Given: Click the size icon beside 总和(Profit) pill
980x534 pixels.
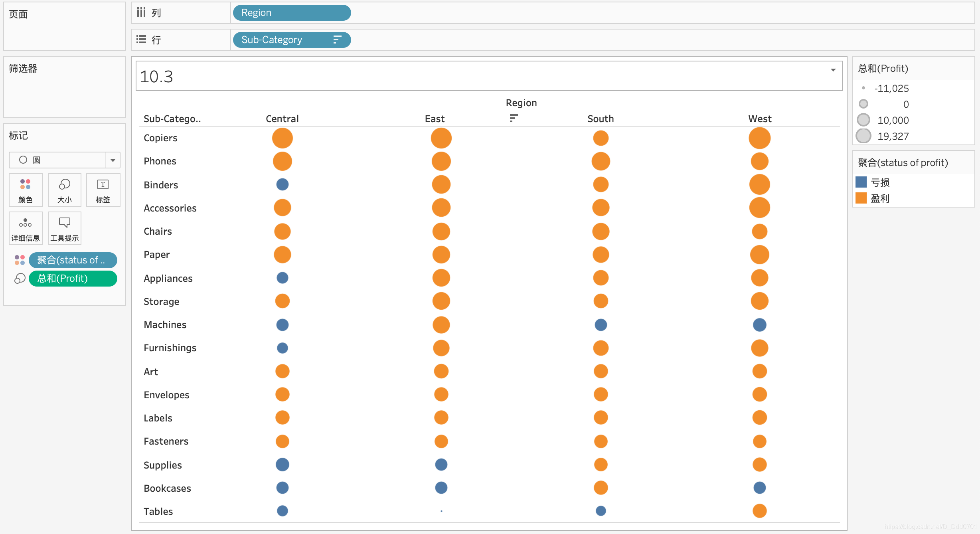Looking at the screenshot, I should coord(20,279).
